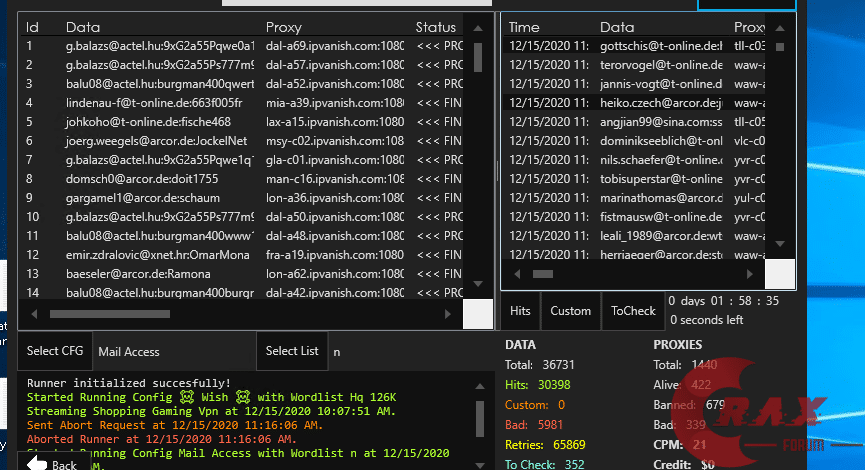Click down arrow of right table scrollbar
The width and height of the screenshot is (865, 470).
780,243
